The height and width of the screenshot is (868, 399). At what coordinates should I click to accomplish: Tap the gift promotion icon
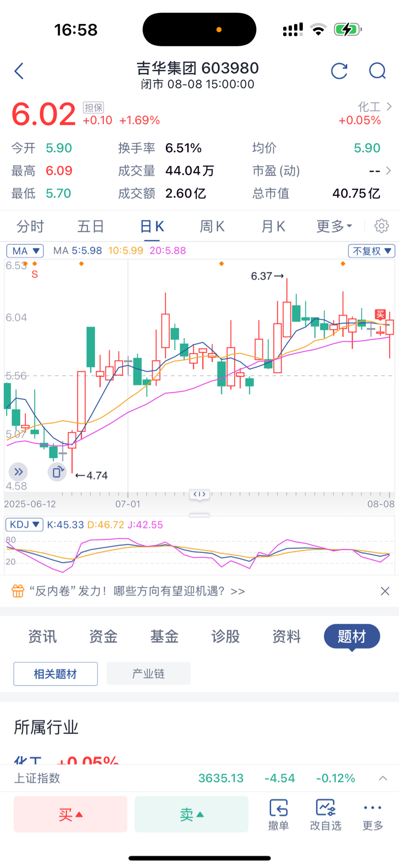coord(18,591)
